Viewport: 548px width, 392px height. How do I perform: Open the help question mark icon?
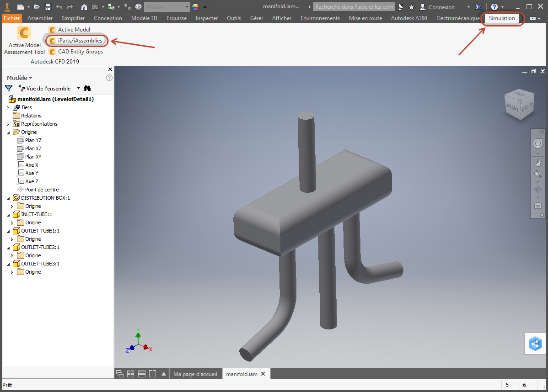494,7
